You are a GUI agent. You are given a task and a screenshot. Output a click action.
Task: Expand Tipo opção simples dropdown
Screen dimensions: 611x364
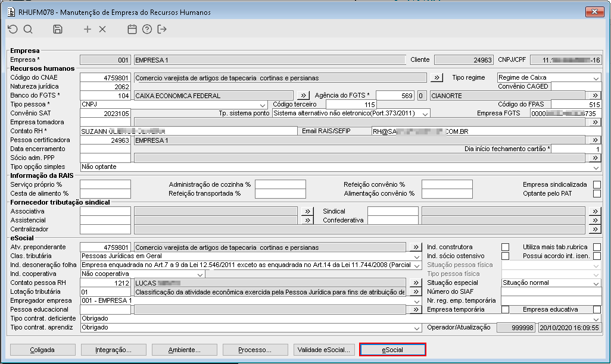click(596, 167)
